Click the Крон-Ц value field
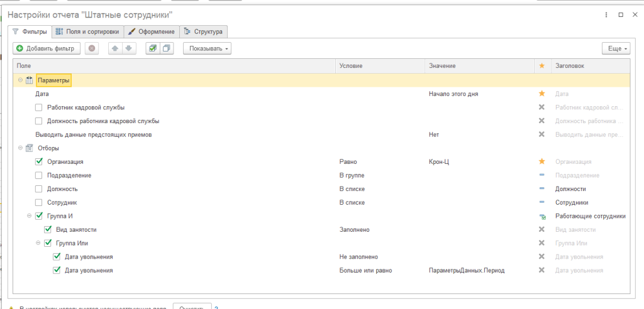 coord(478,161)
